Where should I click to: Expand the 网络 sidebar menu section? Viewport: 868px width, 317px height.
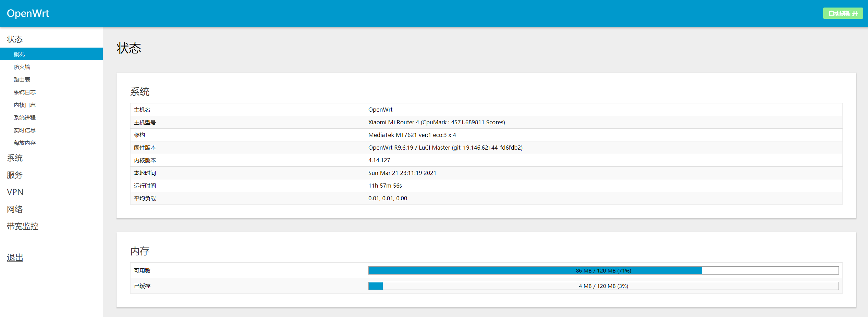coord(15,209)
